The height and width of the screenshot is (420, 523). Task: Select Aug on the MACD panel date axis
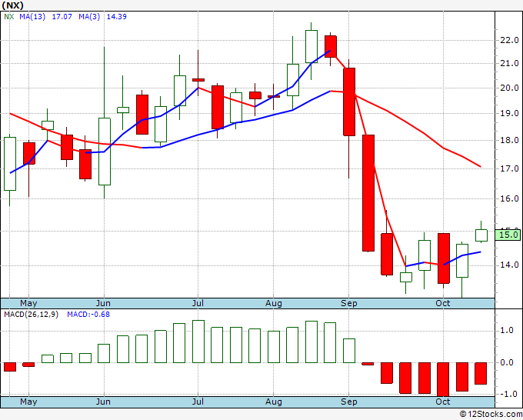[274, 402]
